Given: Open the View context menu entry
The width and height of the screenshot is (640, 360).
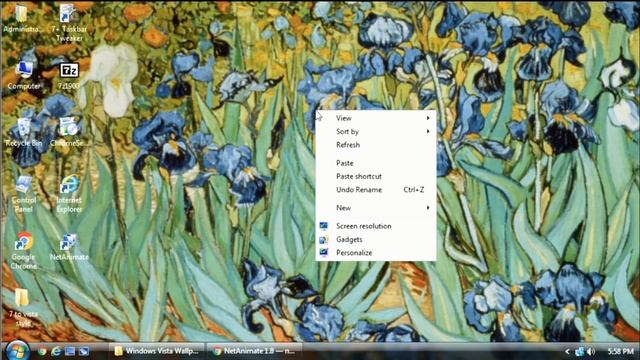Looking at the screenshot, I should 376,118.
